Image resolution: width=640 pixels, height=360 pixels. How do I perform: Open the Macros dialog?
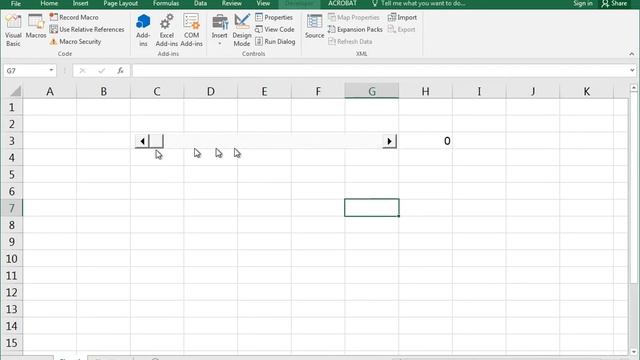click(36, 26)
